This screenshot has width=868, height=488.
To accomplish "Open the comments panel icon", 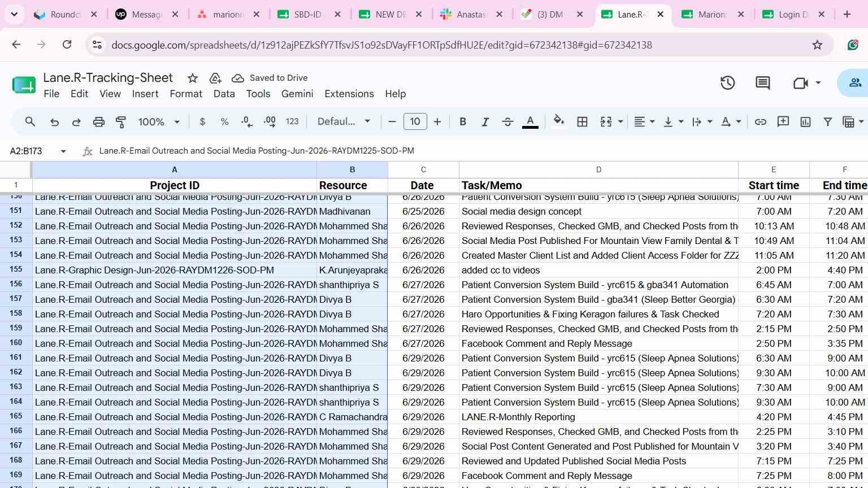I will [x=763, y=83].
